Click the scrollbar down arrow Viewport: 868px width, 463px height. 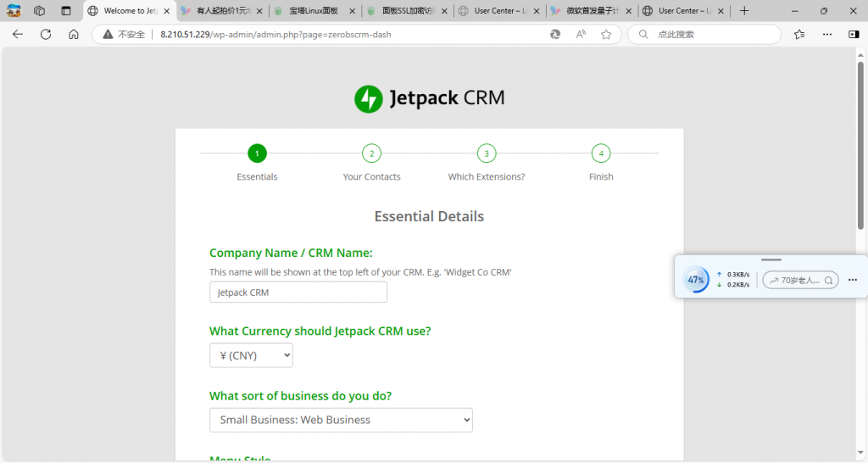pos(860,453)
